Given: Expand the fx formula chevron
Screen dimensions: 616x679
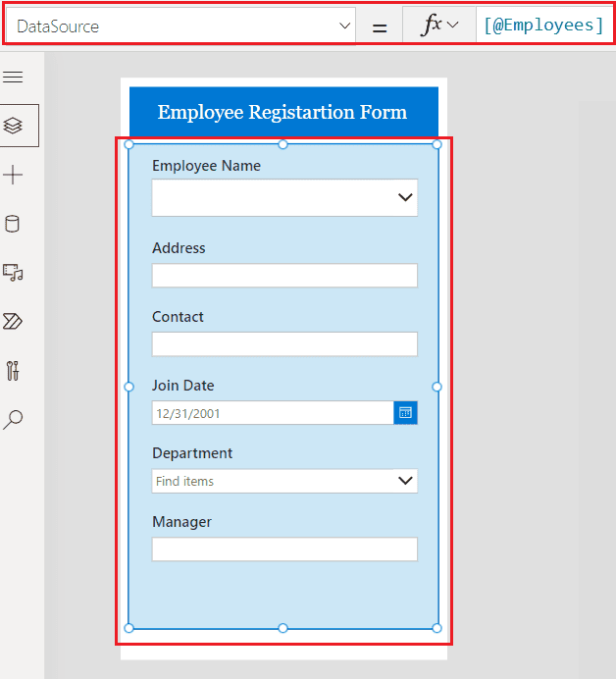Looking at the screenshot, I should (452, 25).
